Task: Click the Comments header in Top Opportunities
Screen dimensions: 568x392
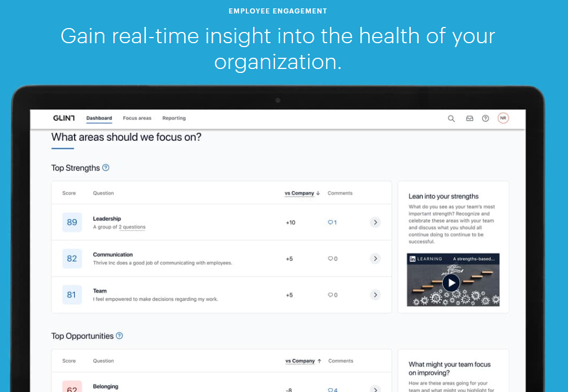Action: click(341, 361)
